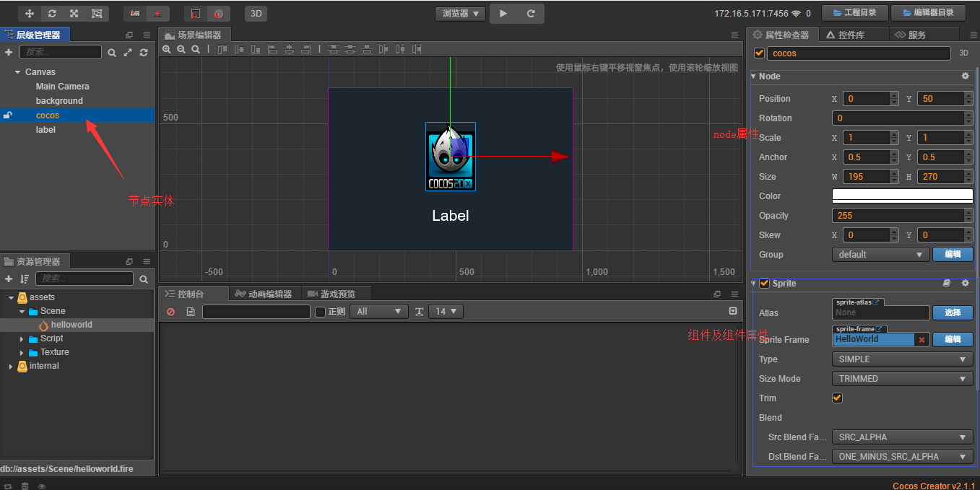
Task: Open the node Color swatch
Action: point(902,196)
